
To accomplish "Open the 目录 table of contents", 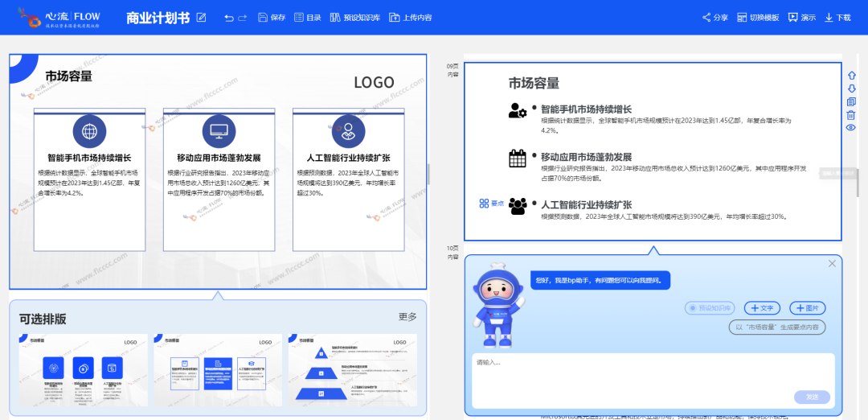I will pos(307,18).
